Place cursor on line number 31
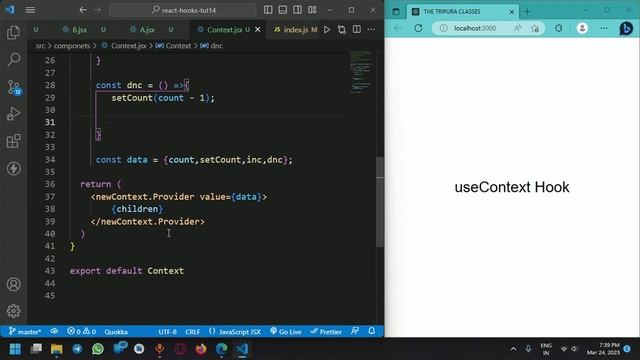Image resolution: width=640 pixels, height=360 pixels. tap(50, 122)
